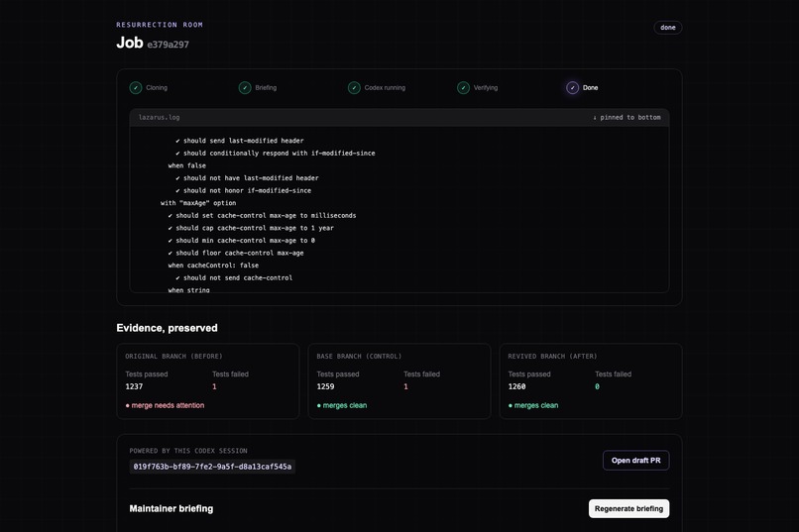Click 'Powered by this Codex session' label
The width and height of the screenshot is (799, 532).
(x=188, y=451)
